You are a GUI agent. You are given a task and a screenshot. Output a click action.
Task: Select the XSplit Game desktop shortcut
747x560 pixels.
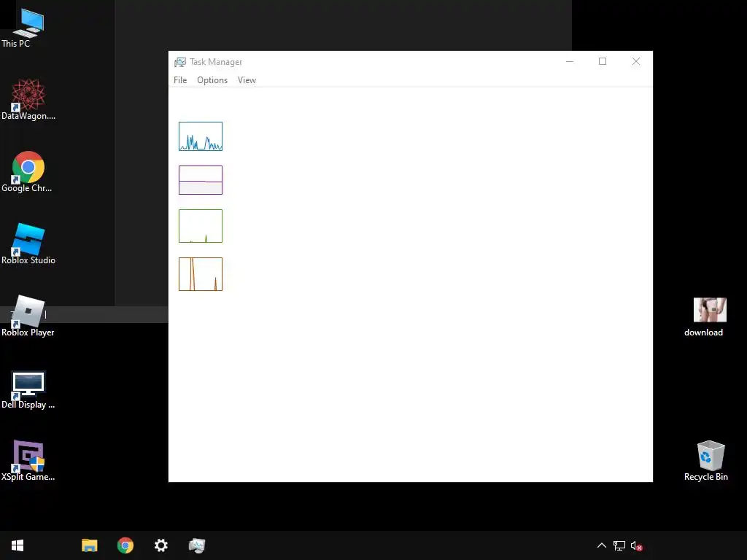pyautogui.click(x=28, y=461)
